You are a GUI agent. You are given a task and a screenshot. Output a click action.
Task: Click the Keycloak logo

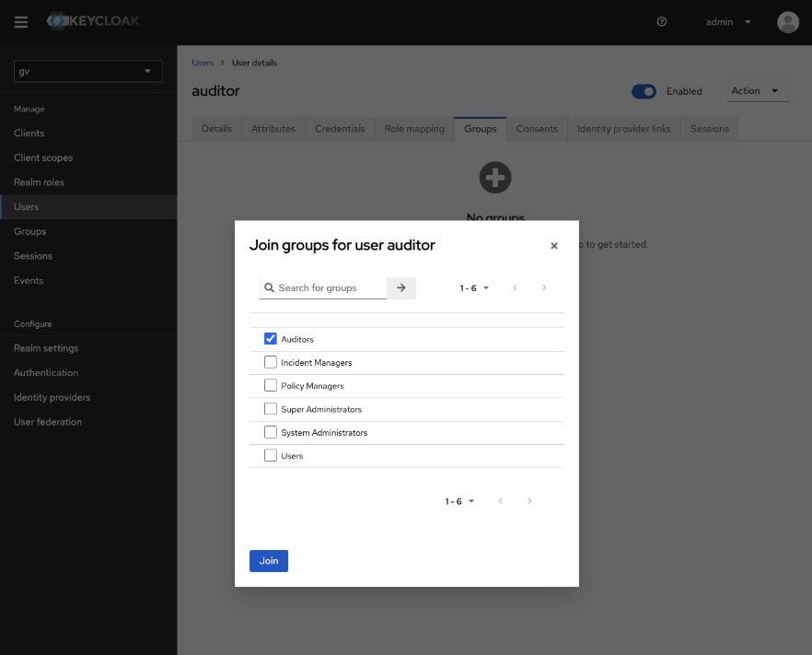[94, 21]
